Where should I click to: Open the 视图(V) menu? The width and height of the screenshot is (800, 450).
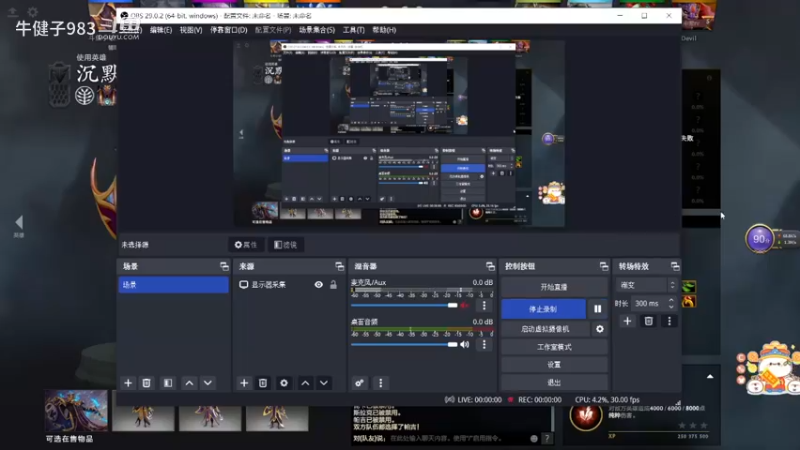point(191,30)
